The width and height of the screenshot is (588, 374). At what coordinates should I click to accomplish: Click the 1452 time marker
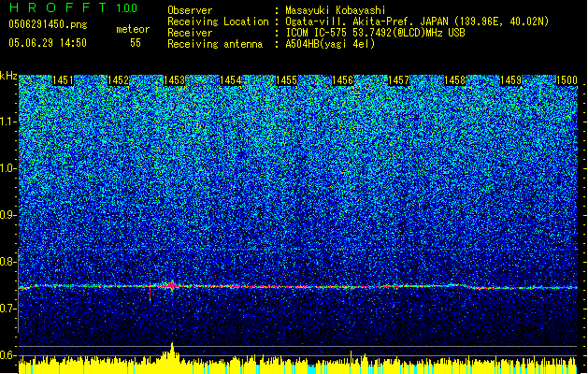(118, 80)
